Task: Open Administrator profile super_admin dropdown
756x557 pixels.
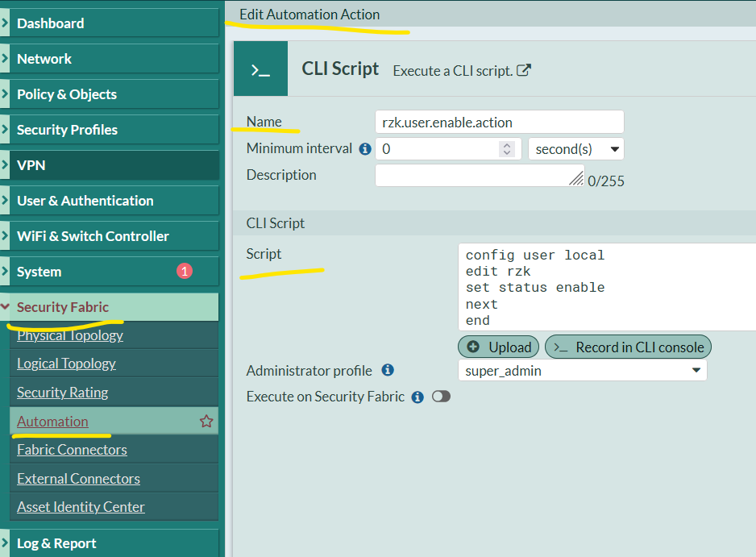Action: [x=583, y=370]
